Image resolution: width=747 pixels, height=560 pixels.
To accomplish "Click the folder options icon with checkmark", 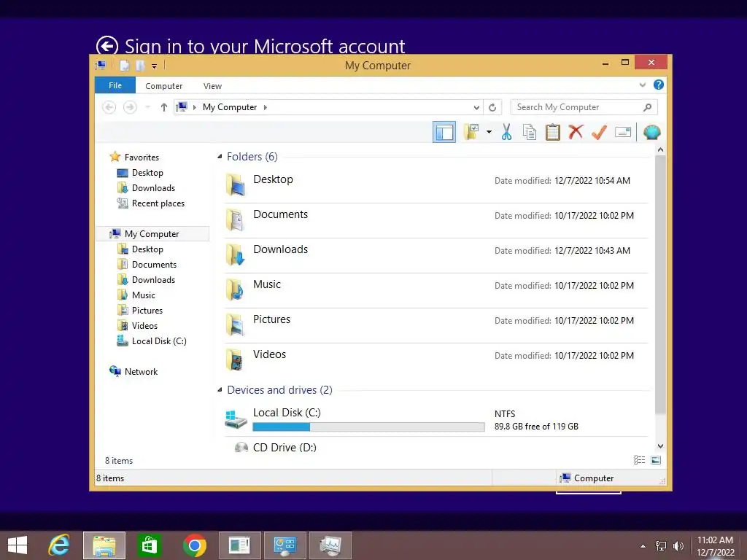I will [471, 132].
